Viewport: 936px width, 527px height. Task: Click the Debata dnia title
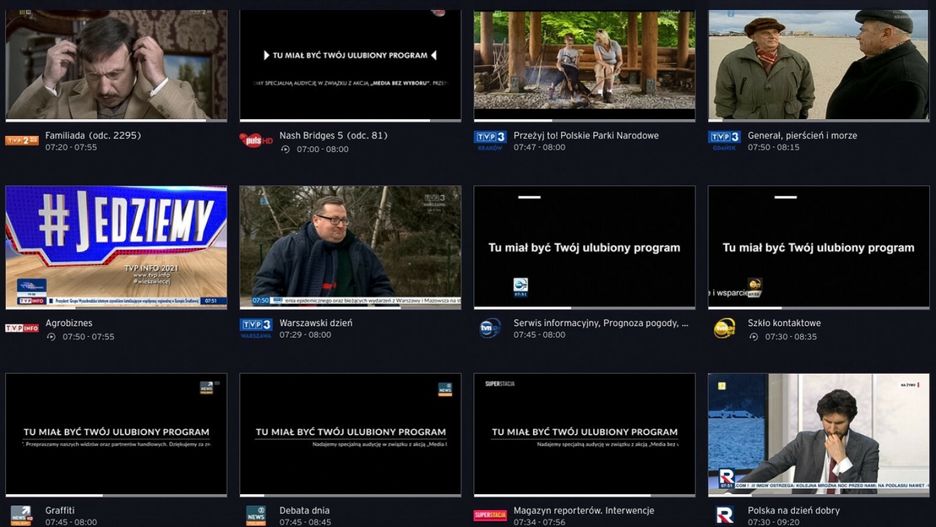[x=304, y=510]
